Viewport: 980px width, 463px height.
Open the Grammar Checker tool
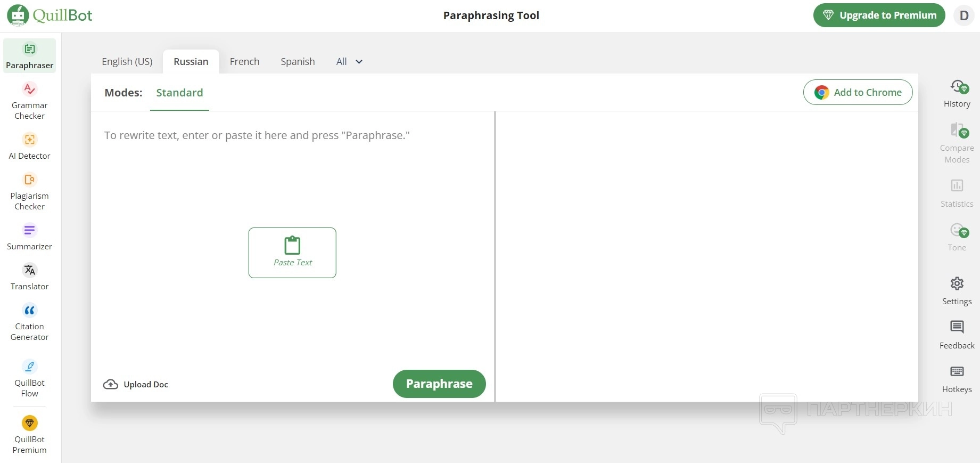point(30,101)
